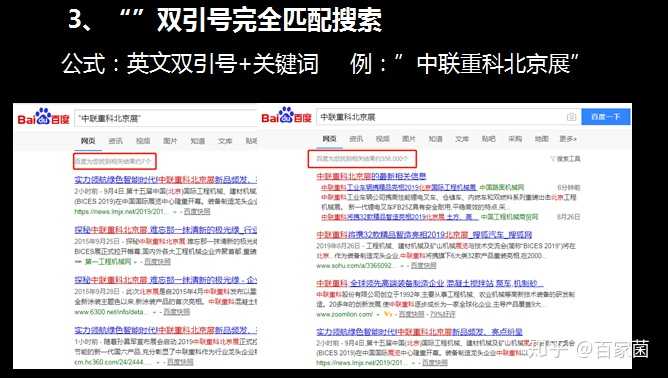Click the 百度一下 search button
Image resolution: width=668 pixels, height=378 pixels.
click(606, 116)
